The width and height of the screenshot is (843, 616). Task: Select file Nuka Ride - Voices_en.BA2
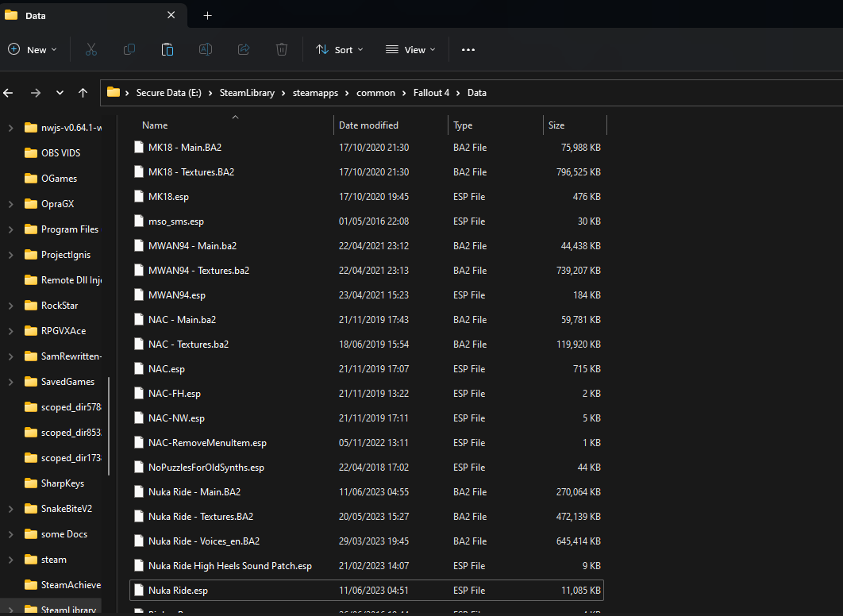(x=367, y=541)
